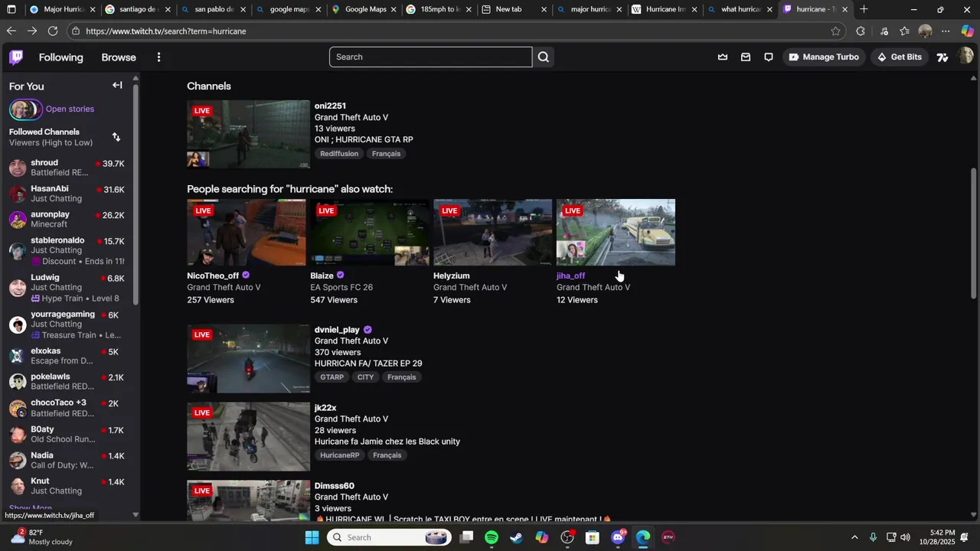Open the notifications chat bubble icon
980x551 pixels.
(769, 57)
